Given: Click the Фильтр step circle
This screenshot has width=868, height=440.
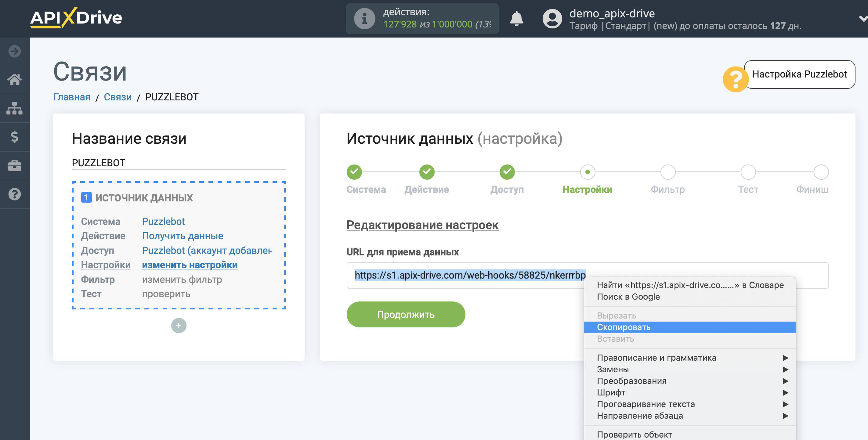Looking at the screenshot, I should (x=668, y=172).
